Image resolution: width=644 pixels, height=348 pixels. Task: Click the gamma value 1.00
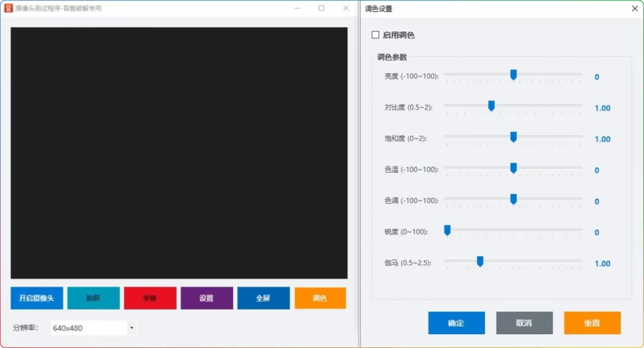[602, 264]
